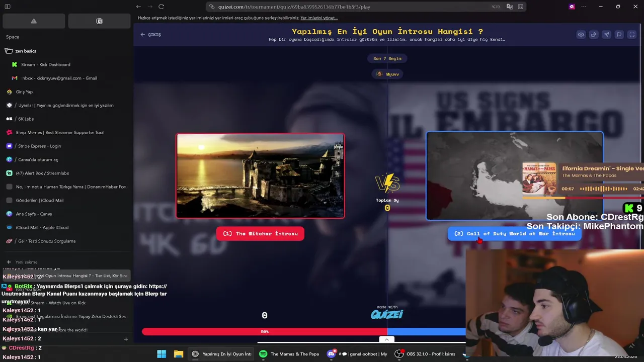The height and width of the screenshot is (362, 644).
Task: Select The Witcher intro thumbnail
Action: click(x=260, y=175)
